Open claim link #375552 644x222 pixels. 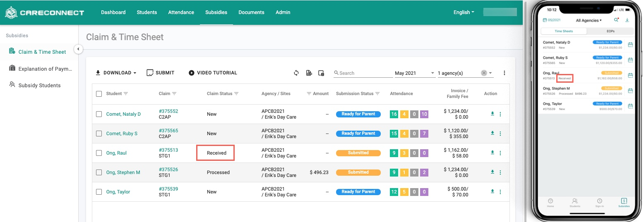click(x=168, y=111)
